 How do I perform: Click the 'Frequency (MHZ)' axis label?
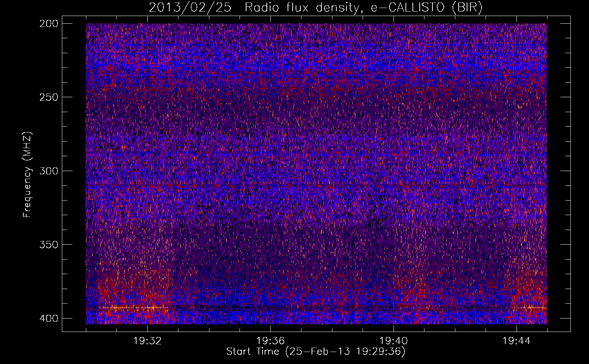pyautogui.click(x=27, y=175)
